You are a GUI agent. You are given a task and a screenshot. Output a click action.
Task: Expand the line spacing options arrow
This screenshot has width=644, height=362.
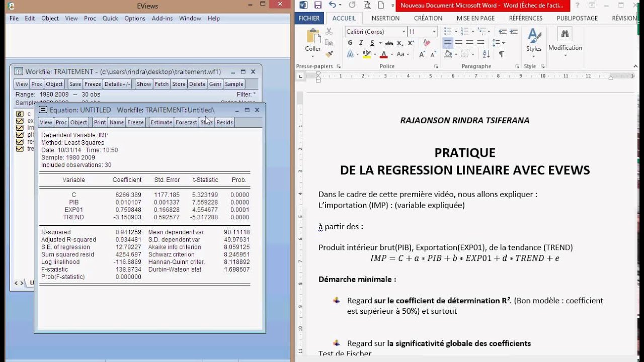point(503,43)
